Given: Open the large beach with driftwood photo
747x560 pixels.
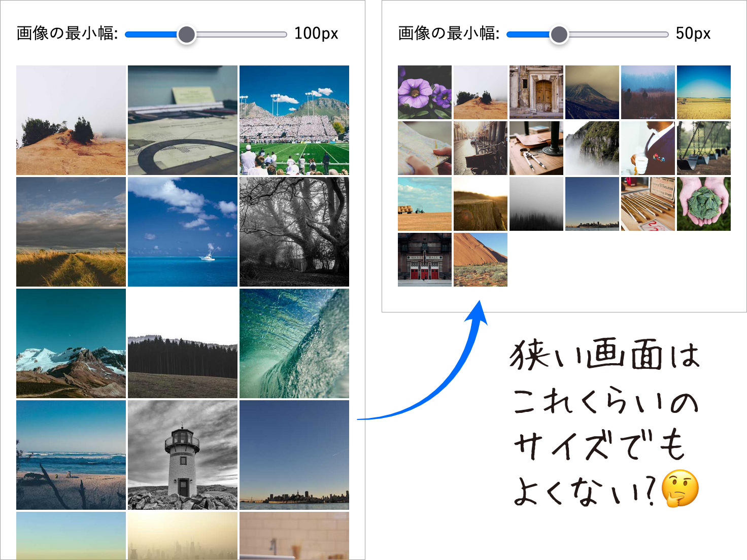Looking at the screenshot, I should coord(71,455).
